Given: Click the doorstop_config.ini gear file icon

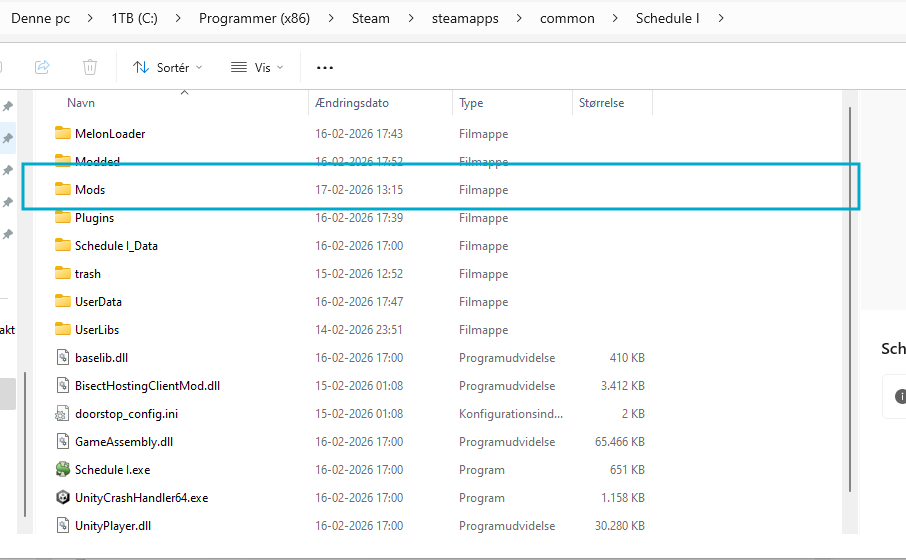Looking at the screenshot, I should click(x=62, y=414).
